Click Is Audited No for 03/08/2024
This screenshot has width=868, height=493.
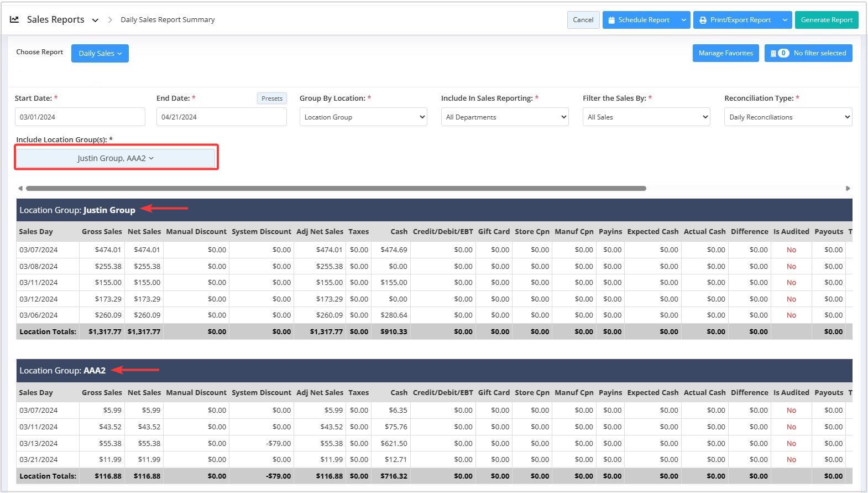point(791,267)
